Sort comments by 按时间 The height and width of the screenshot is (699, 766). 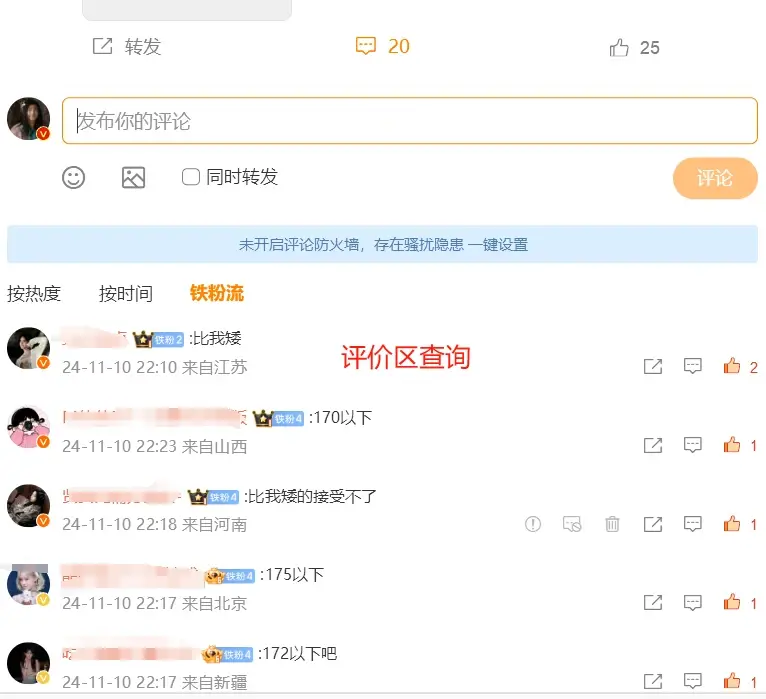point(126,294)
